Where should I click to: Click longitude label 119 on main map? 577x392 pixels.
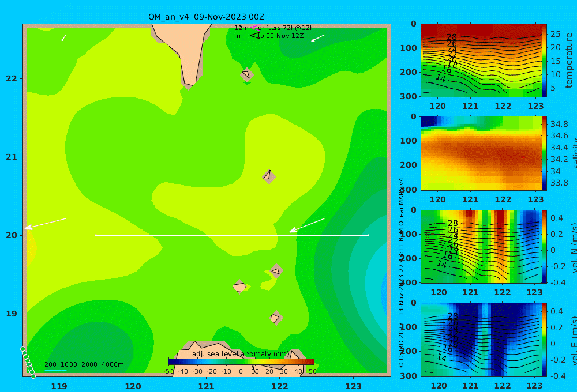click(x=59, y=386)
